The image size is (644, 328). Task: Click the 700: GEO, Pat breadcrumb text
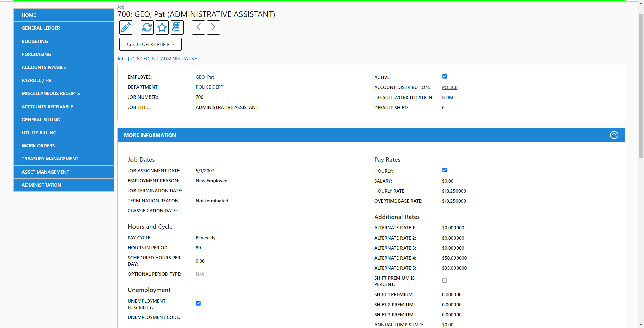(x=166, y=59)
